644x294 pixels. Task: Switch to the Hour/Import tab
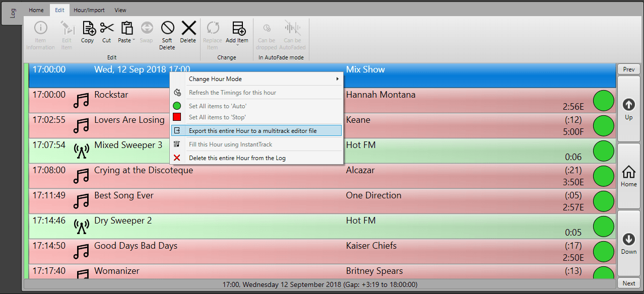[x=89, y=10]
